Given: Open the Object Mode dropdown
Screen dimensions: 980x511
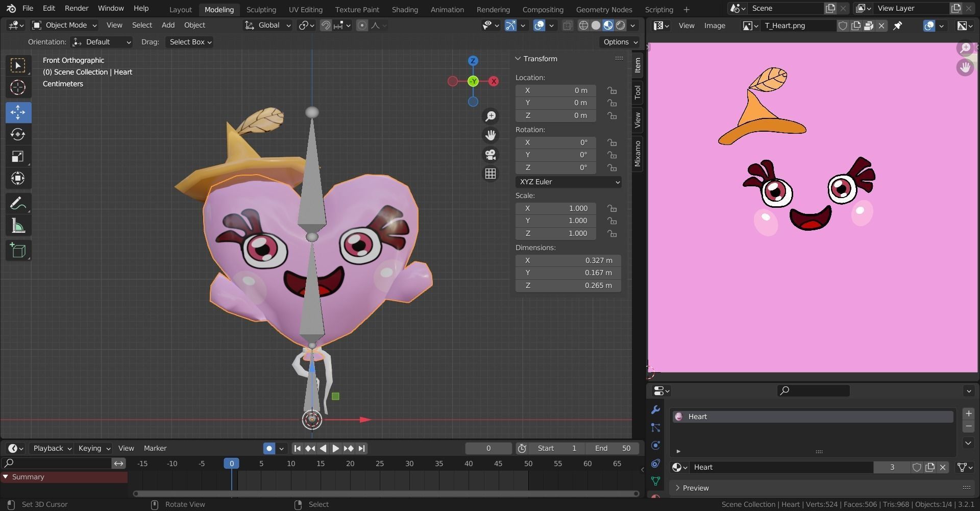Looking at the screenshot, I should coord(64,25).
